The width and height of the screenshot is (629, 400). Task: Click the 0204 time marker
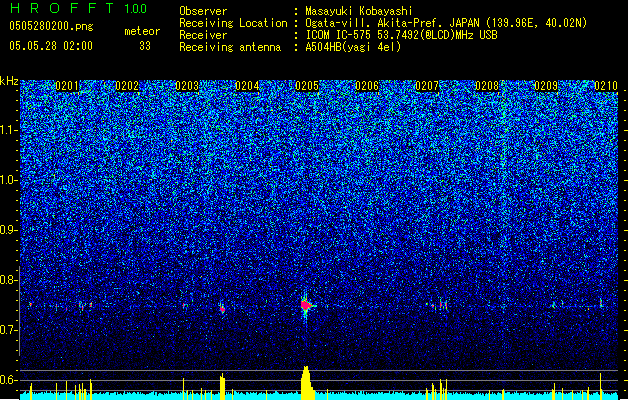247,86
